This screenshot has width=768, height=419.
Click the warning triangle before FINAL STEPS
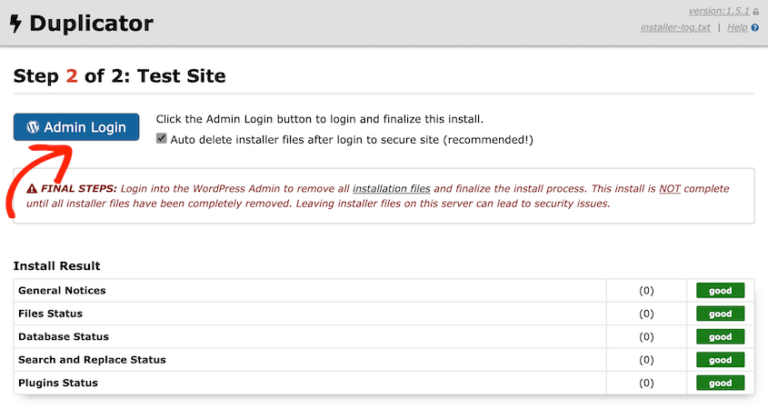coord(32,188)
